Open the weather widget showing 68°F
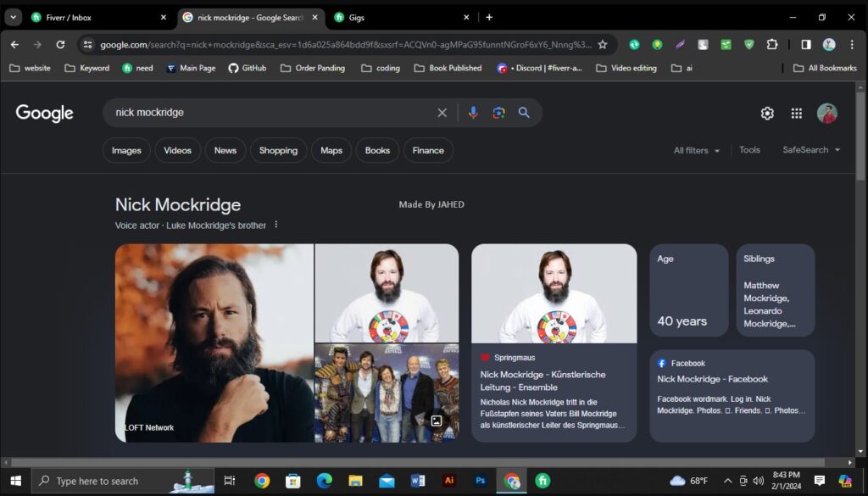Screen dimensions: 868x496 pos(688,481)
